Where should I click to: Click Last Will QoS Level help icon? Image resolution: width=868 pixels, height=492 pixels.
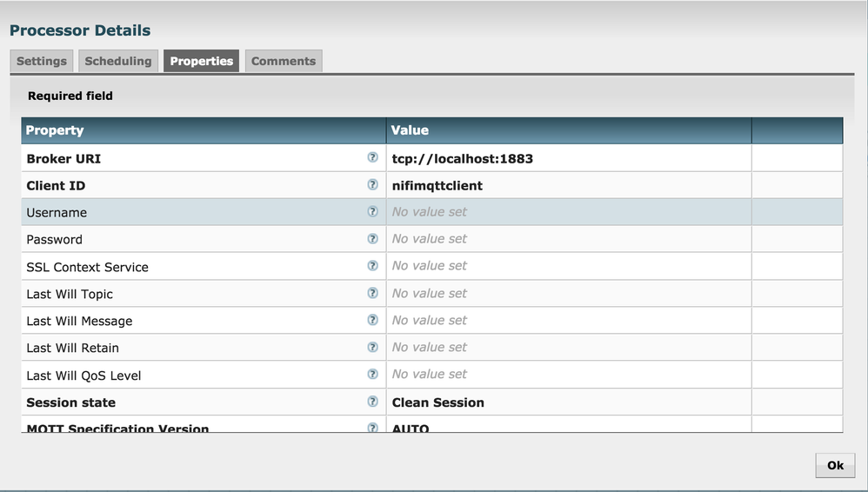[x=372, y=375]
